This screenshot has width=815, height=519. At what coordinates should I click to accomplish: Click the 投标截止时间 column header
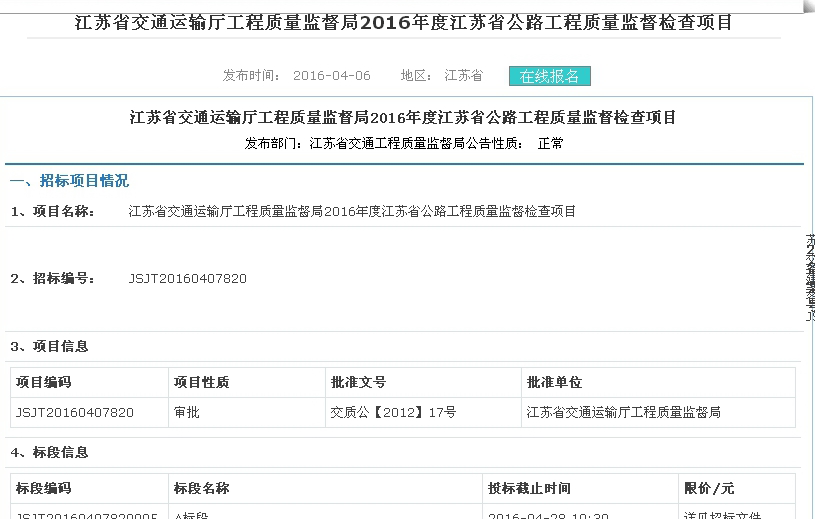(x=529, y=488)
